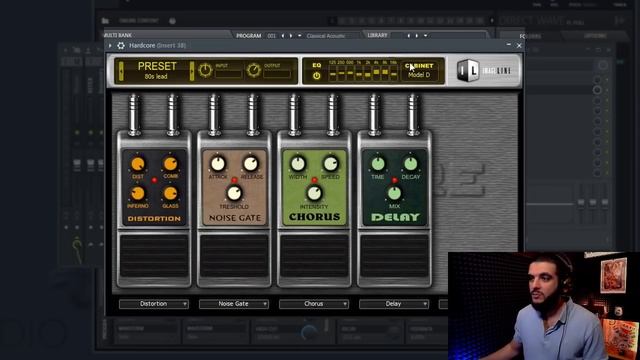Image resolution: width=640 pixels, height=360 pixels.
Task: Adjust the 16k EQ band slider
Action: click(x=394, y=74)
